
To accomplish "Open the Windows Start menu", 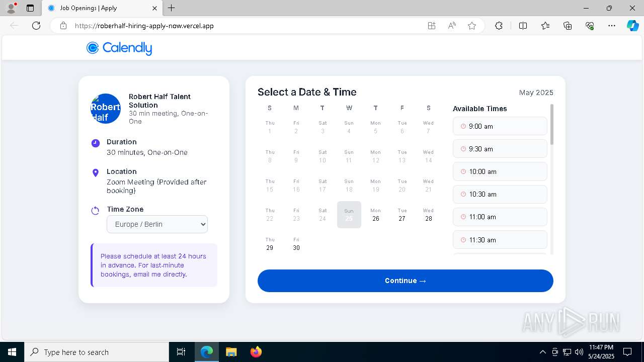I will 12,352.
